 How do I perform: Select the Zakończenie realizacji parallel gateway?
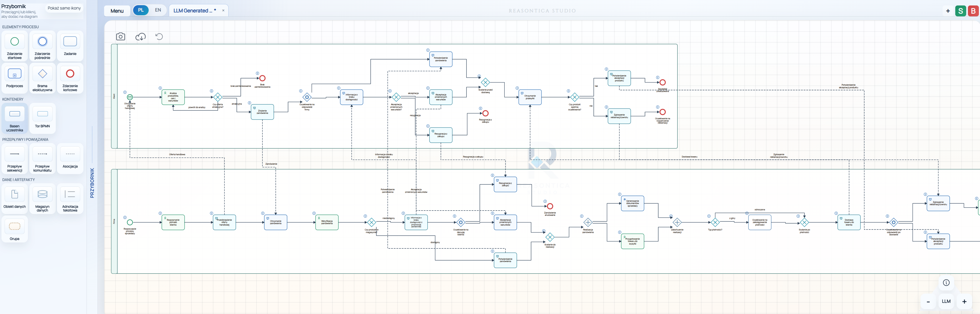coord(677,222)
